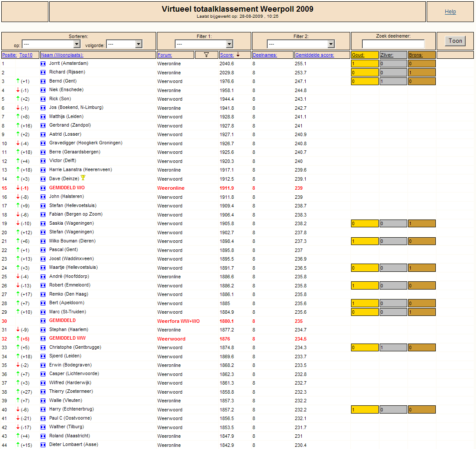The image size is (476, 449).
Task: Open the Help link
Action: click(x=450, y=12)
